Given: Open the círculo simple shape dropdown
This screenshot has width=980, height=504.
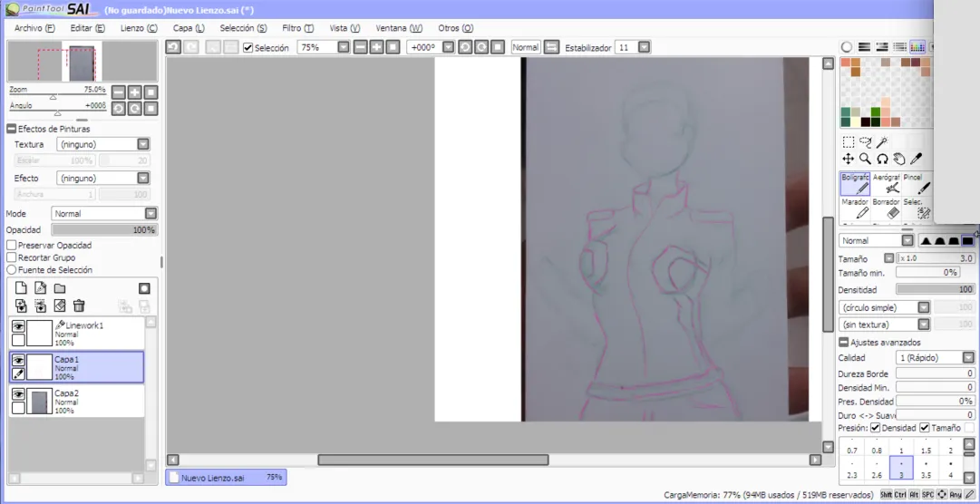Looking at the screenshot, I should coord(923,307).
